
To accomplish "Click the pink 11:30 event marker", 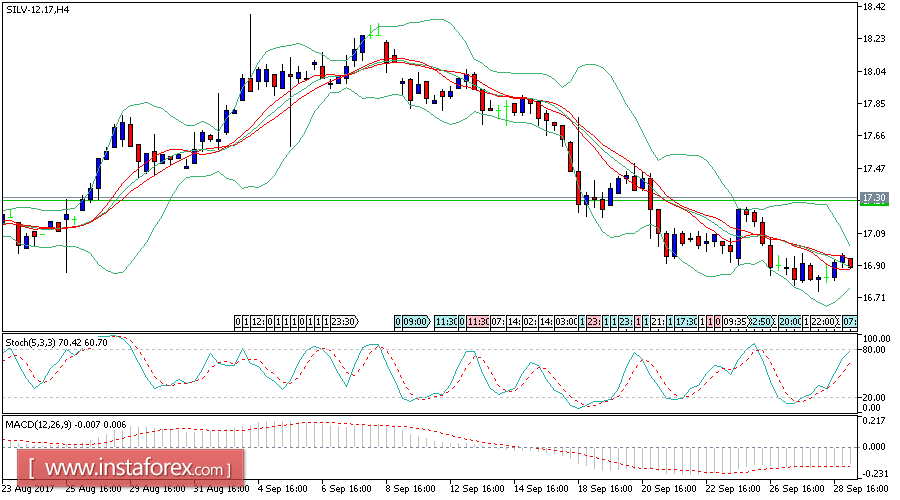I will (477, 321).
